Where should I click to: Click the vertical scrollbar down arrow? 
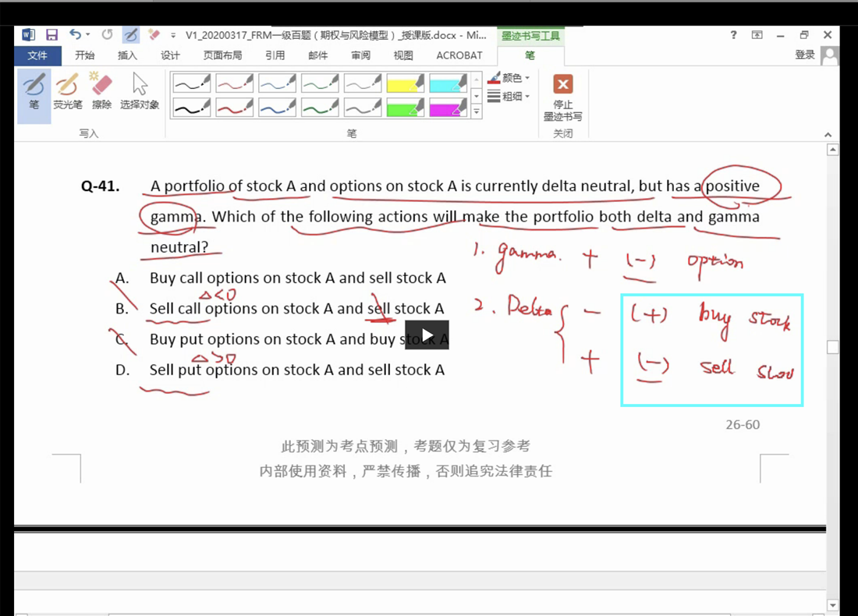click(x=832, y=605)
